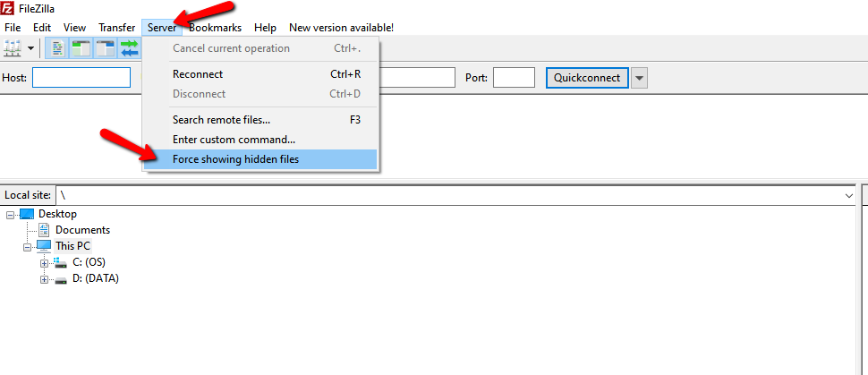
Task: Open the Site Manager icon
Action: point(13,48)
